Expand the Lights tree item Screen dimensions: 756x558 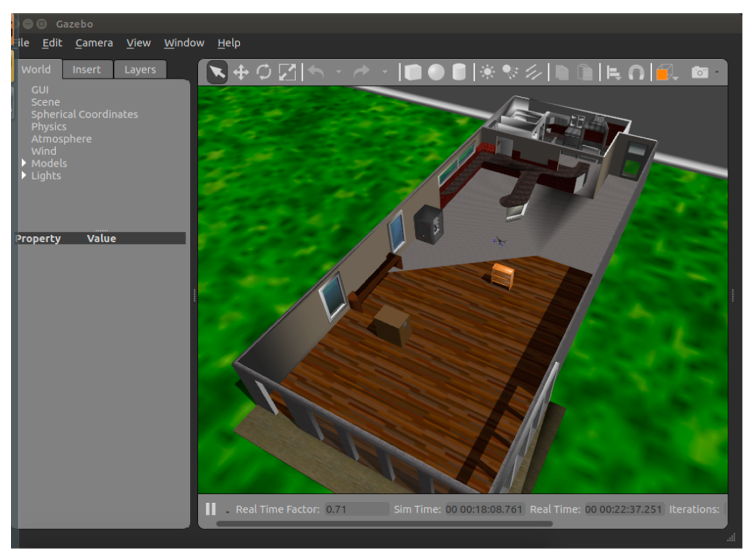(x=24, y=175)
